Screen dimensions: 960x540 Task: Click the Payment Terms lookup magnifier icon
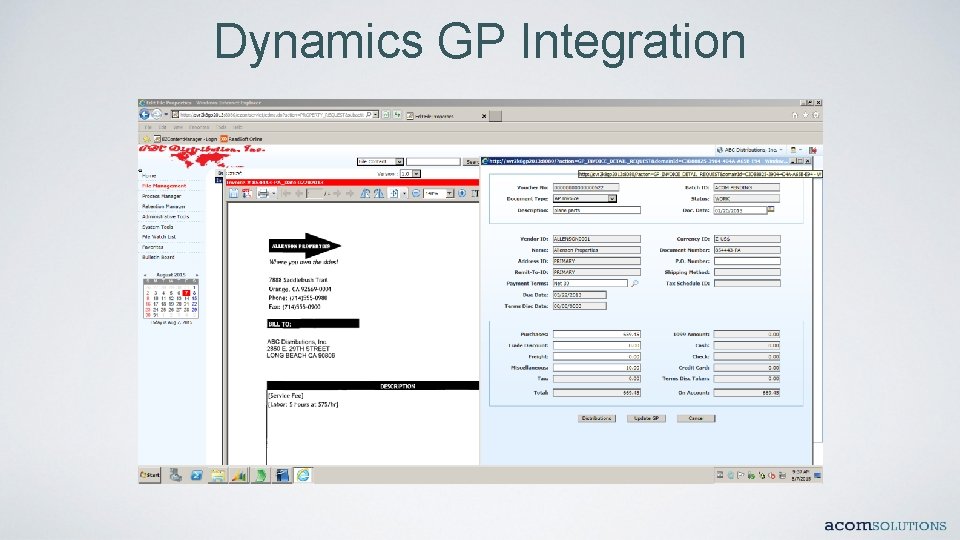coord(634,283)
